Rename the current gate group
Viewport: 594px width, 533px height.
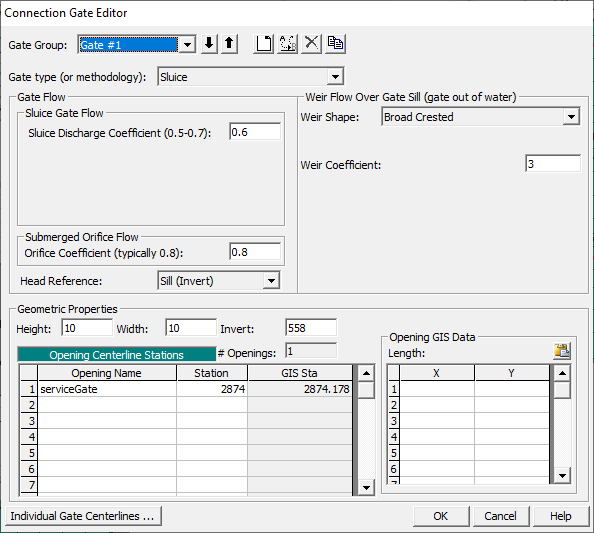point(288,44)
